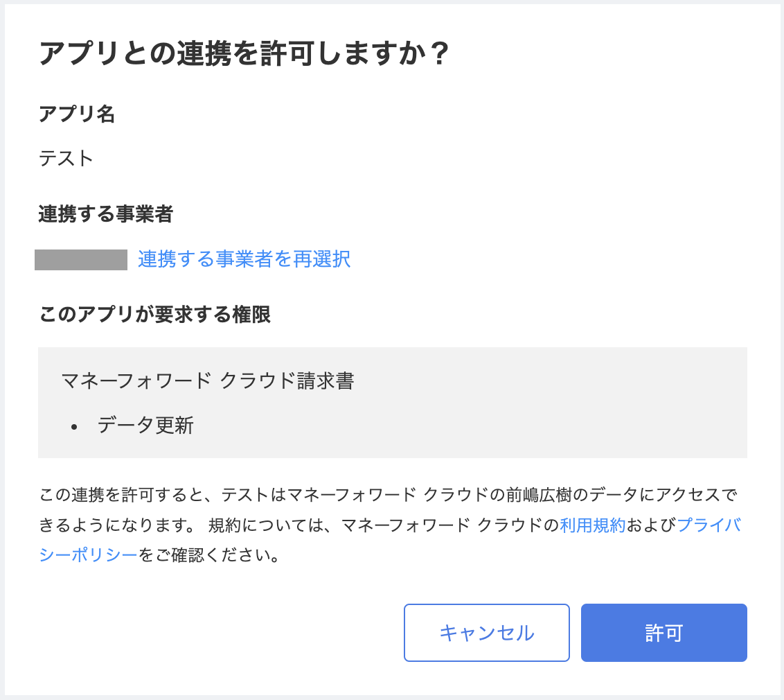Image resolution: width=784 pixels, height=700 pixels.
Task: Click the 許可 button to approve
Action: click(663, 632)
